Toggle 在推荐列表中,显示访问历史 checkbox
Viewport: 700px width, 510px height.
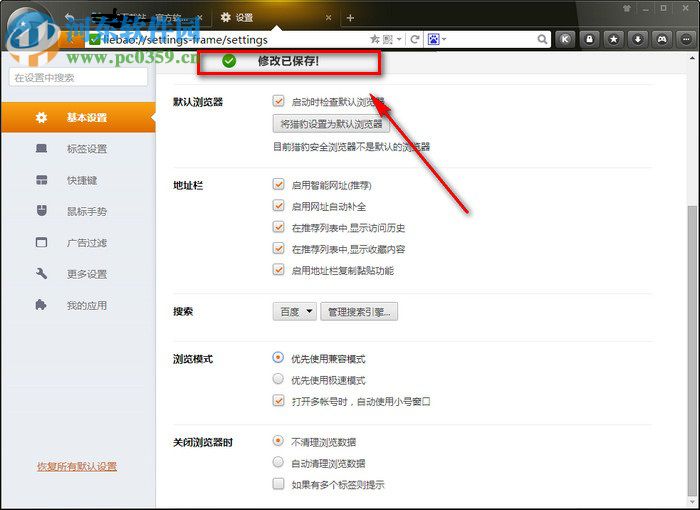point(279,227)
